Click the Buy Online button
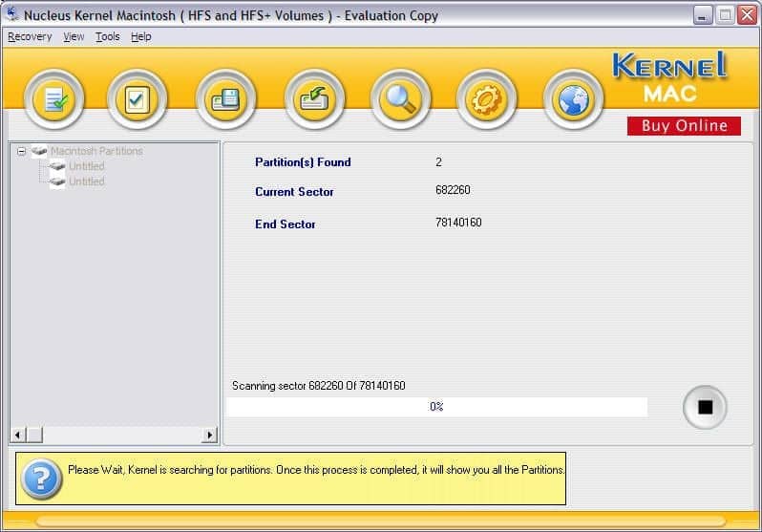 [685, 126]
